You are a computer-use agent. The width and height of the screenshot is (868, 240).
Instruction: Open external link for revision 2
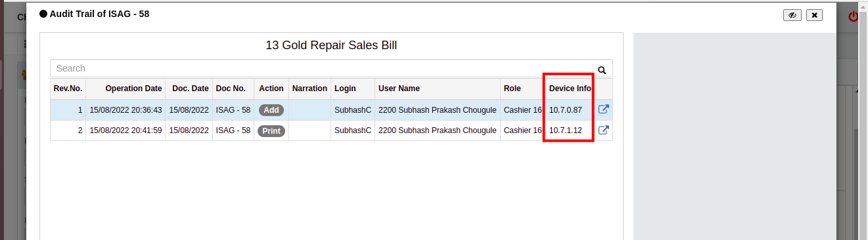click(603, 130)
